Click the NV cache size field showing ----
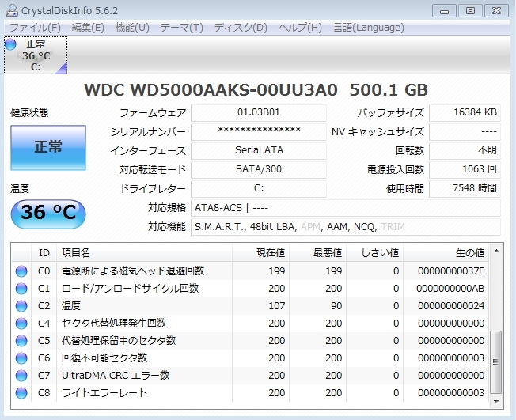516x420 pixels. [465, 131]
